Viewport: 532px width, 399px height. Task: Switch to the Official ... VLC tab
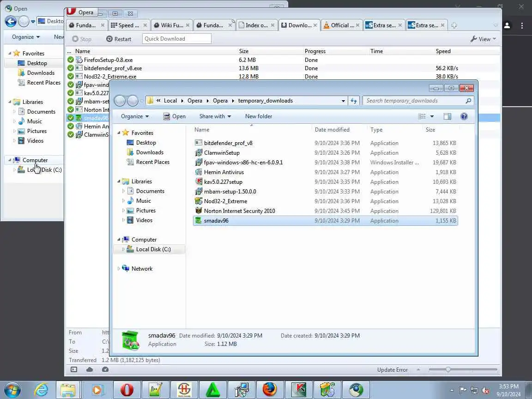click(x=342, y=25)
